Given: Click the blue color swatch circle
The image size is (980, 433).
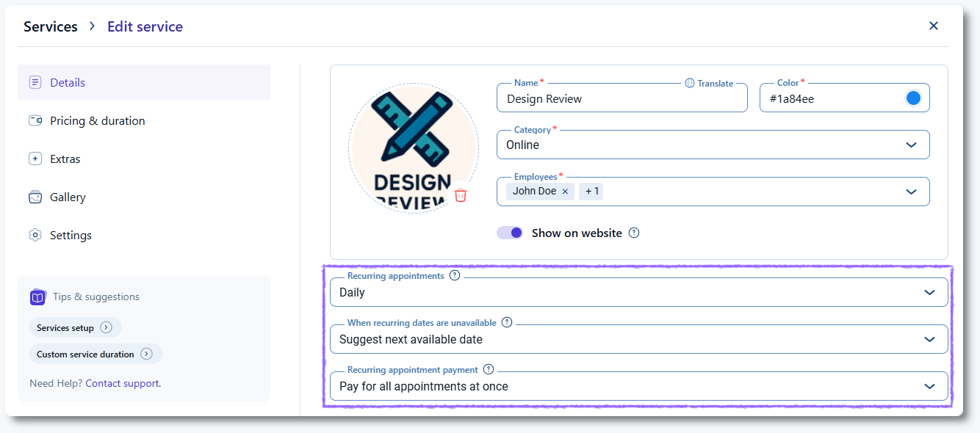Looking at the screenshot, I should click(913, 98).
